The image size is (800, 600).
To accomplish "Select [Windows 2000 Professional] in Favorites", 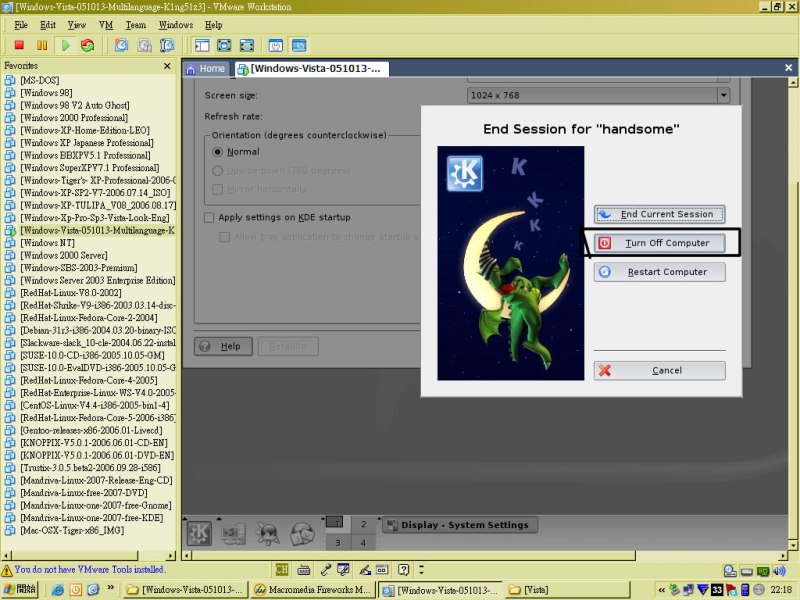I will (74, 118).
